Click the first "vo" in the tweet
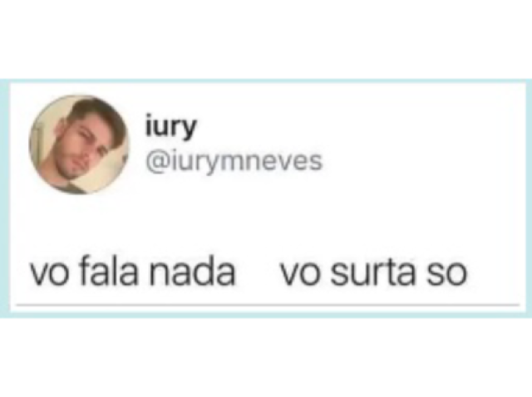The width and height of the screenshot is (532, 397). coord(51,275)
